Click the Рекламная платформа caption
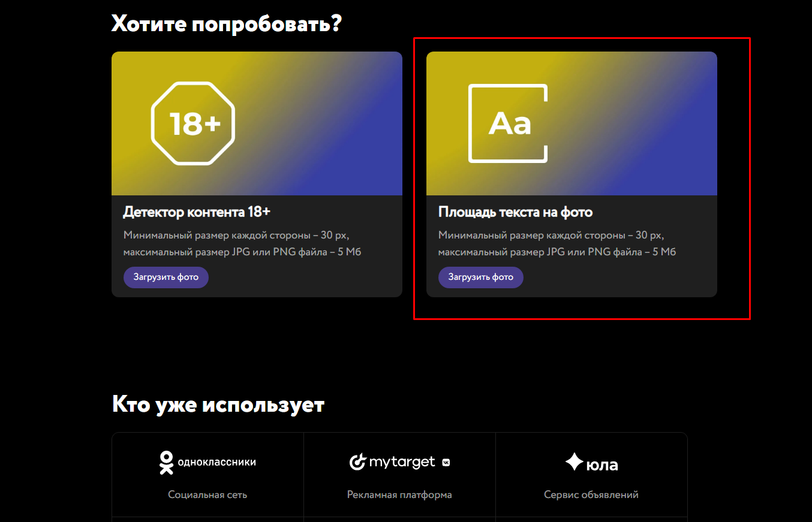Screen dimensions: 812x522 [399, 495]
